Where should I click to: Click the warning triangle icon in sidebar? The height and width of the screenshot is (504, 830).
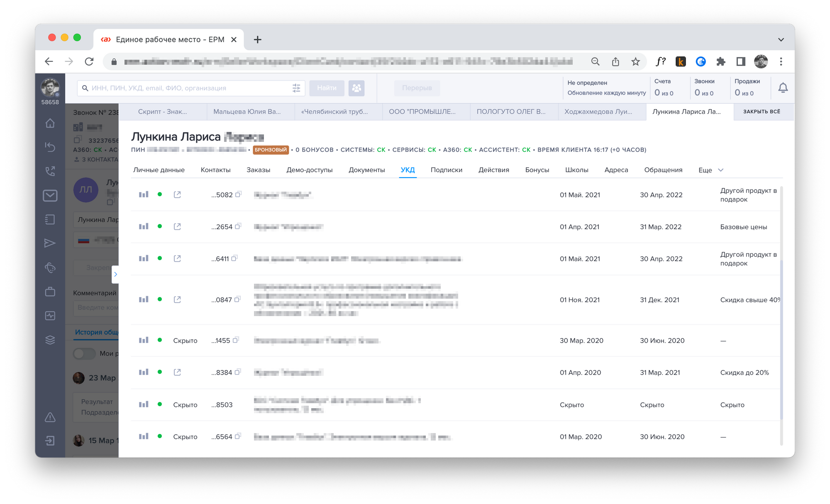click(50, 417)
